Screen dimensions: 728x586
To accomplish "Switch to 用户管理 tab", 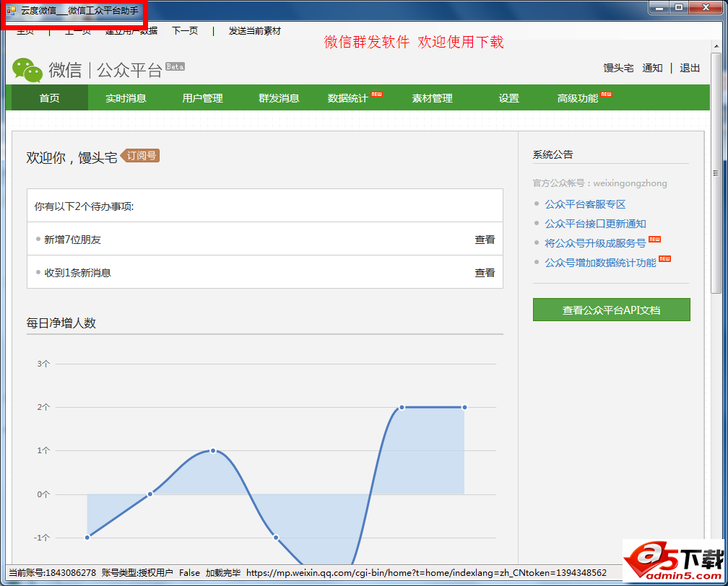I will [202, 98].
